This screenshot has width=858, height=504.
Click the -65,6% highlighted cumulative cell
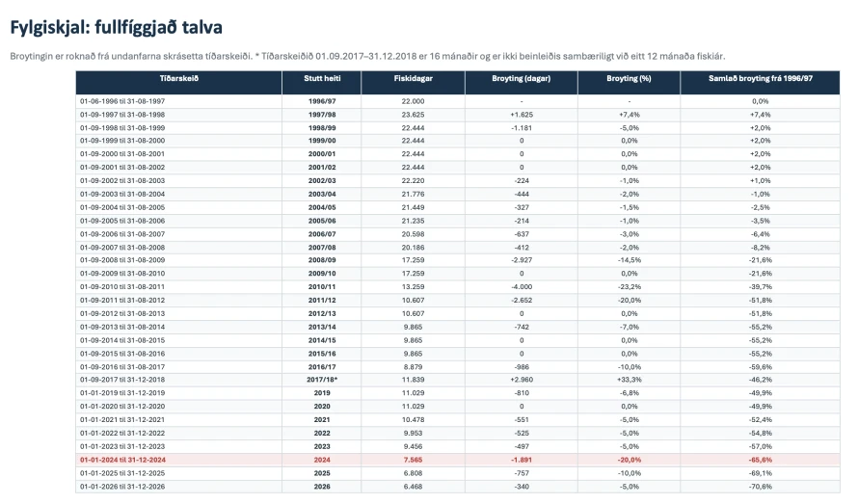[x=761, y=460]
